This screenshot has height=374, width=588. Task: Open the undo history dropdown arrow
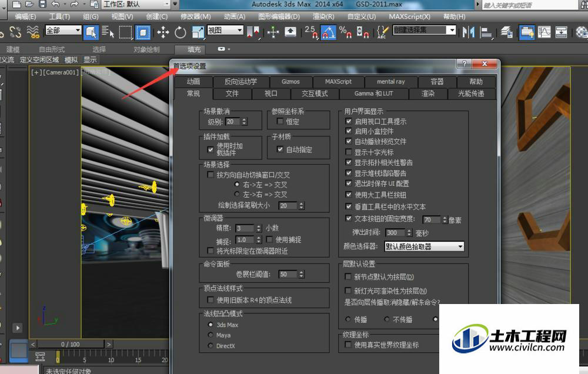pos(65,5)
